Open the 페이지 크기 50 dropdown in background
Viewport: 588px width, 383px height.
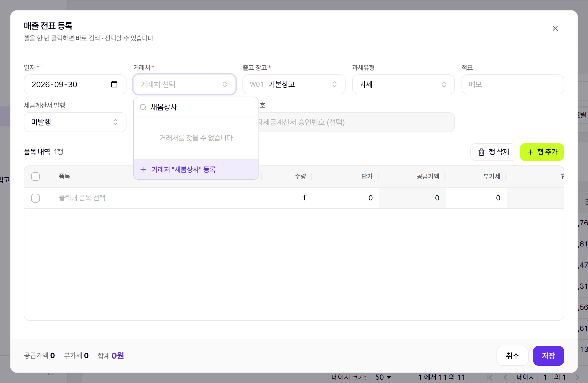tap(383, 377)
